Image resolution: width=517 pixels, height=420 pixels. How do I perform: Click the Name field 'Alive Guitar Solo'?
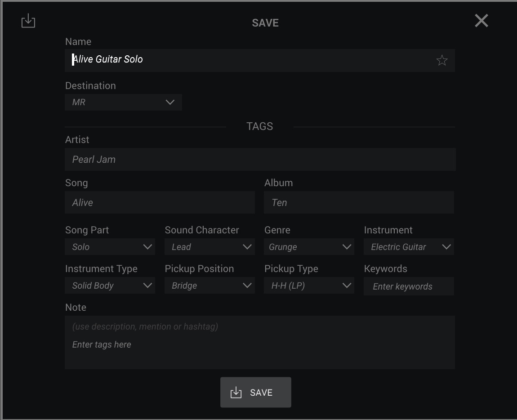[x=260, y=60]
